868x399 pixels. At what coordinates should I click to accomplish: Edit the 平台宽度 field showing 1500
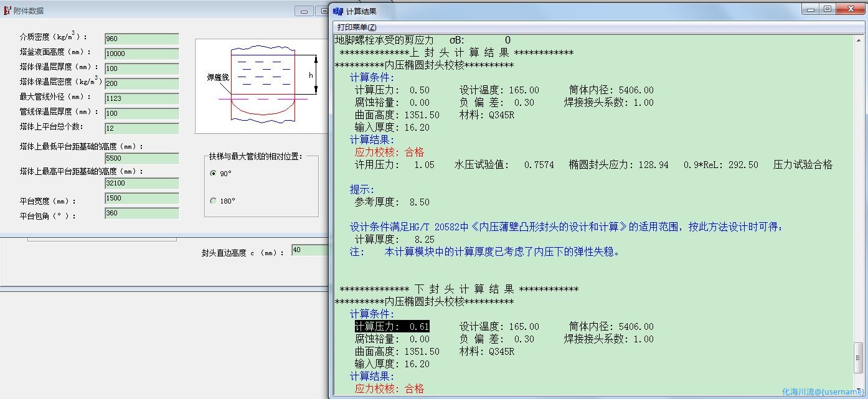click(x=142, y=198)
